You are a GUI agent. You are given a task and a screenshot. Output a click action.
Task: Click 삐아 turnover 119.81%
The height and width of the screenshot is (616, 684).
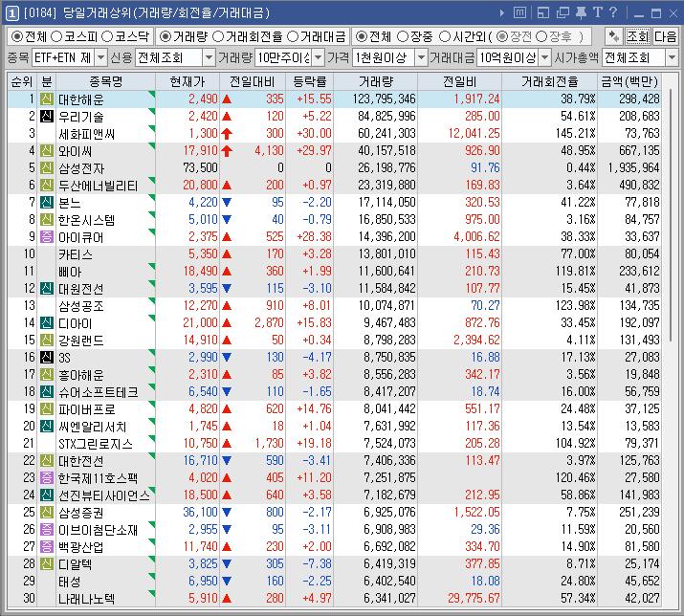click(575, 271)
